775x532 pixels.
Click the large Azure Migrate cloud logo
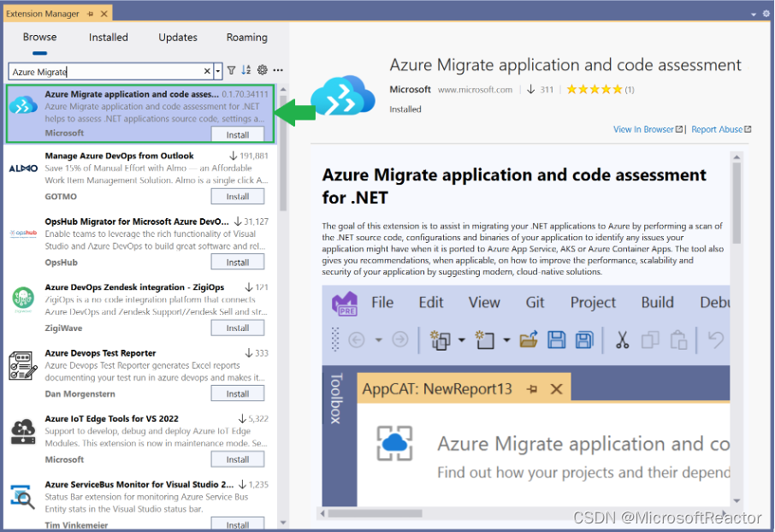342,96
